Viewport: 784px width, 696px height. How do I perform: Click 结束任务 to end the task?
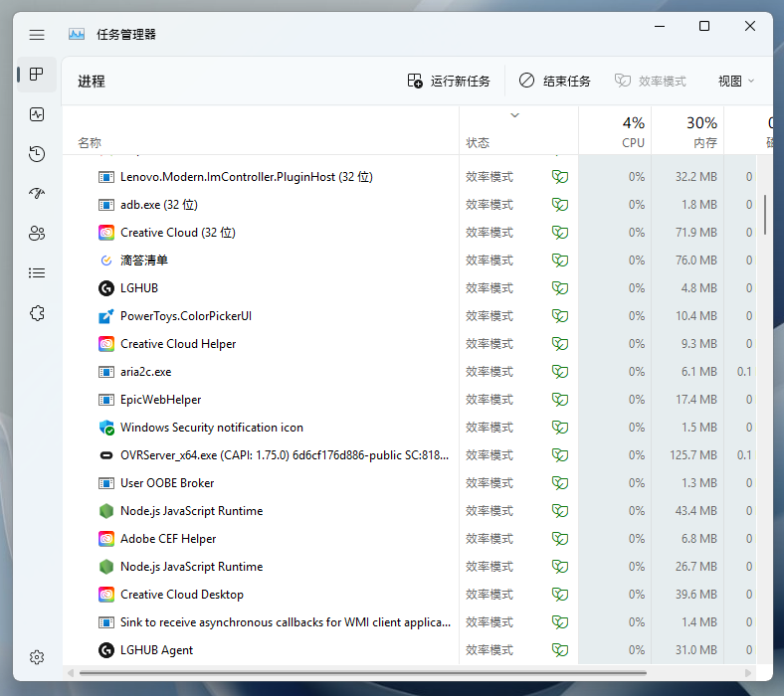click(x=555, y=81)
